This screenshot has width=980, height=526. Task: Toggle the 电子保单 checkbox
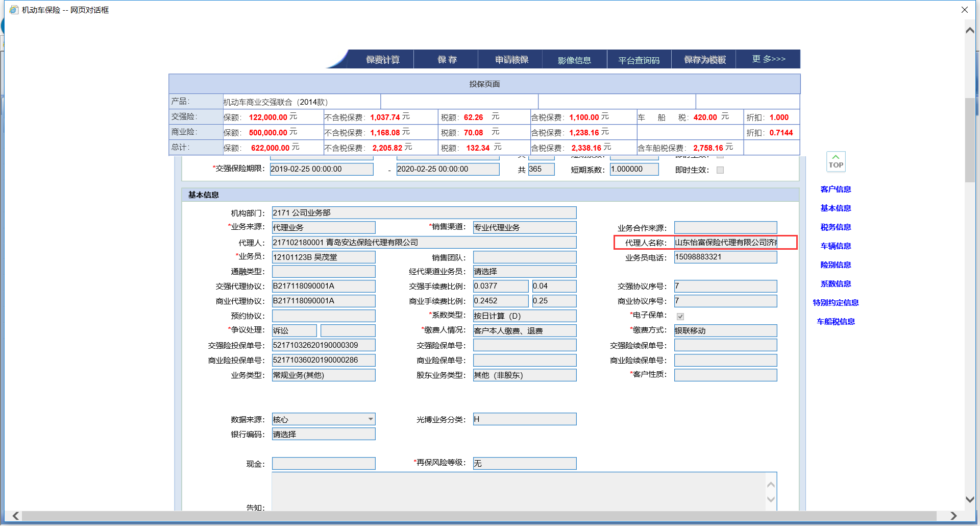[x=680, y=317]
